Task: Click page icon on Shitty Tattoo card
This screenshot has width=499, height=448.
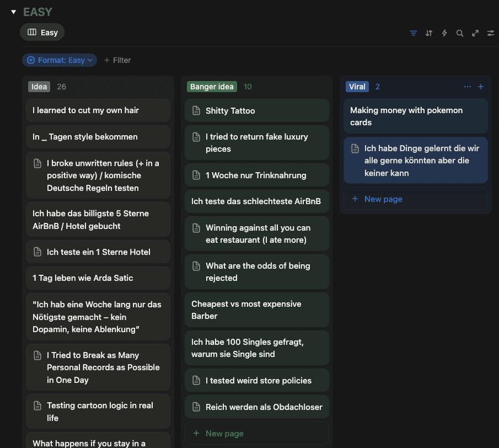Action: (196, 110)
